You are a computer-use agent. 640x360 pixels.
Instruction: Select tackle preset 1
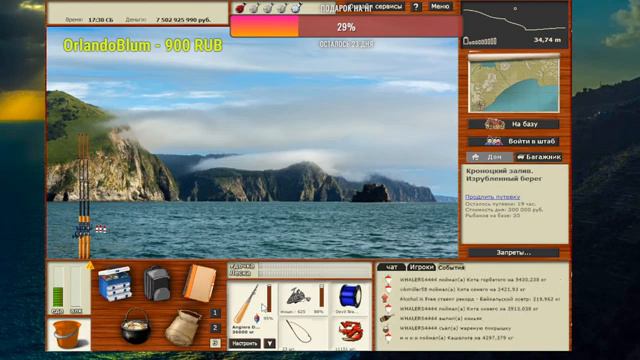(x=216, y=313)
